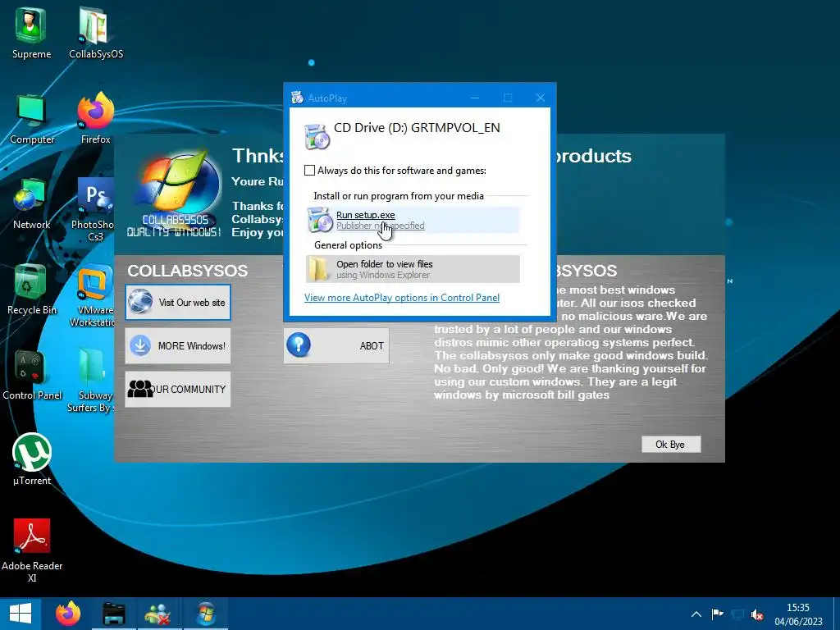Open PhotoShop Cs3 desktop shortcut
The width and height of the screenshot is (840, 630).
(94, 210)
